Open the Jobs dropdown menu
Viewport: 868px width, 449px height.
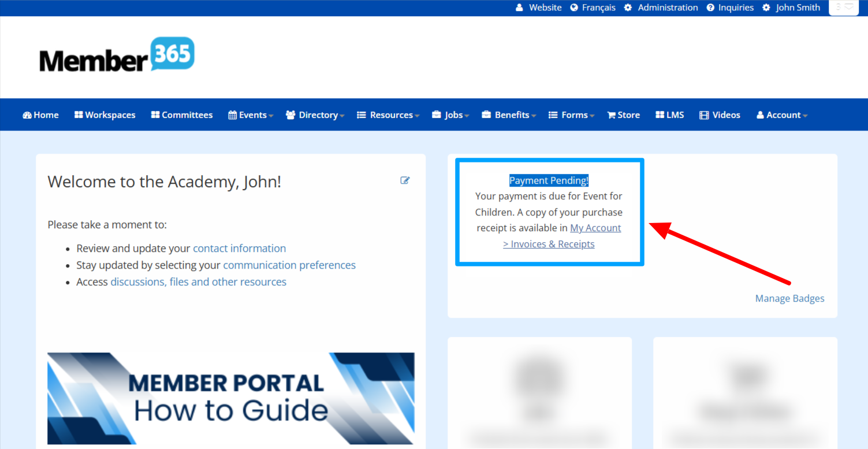click(450, 115)
